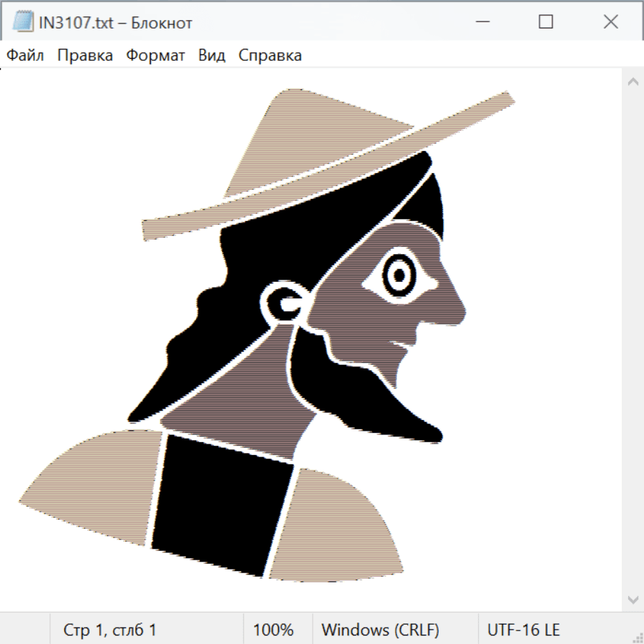644x644 pixels.
Task: Click the 100% zoom indicator
Action: [273, 630]
